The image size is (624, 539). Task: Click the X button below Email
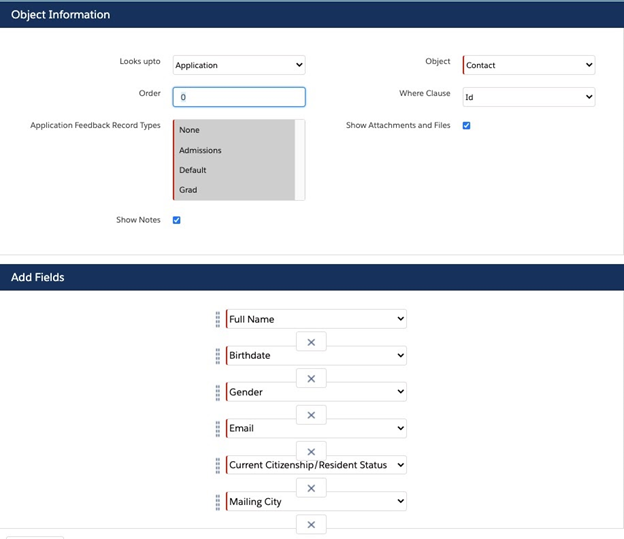pos(311,451)
